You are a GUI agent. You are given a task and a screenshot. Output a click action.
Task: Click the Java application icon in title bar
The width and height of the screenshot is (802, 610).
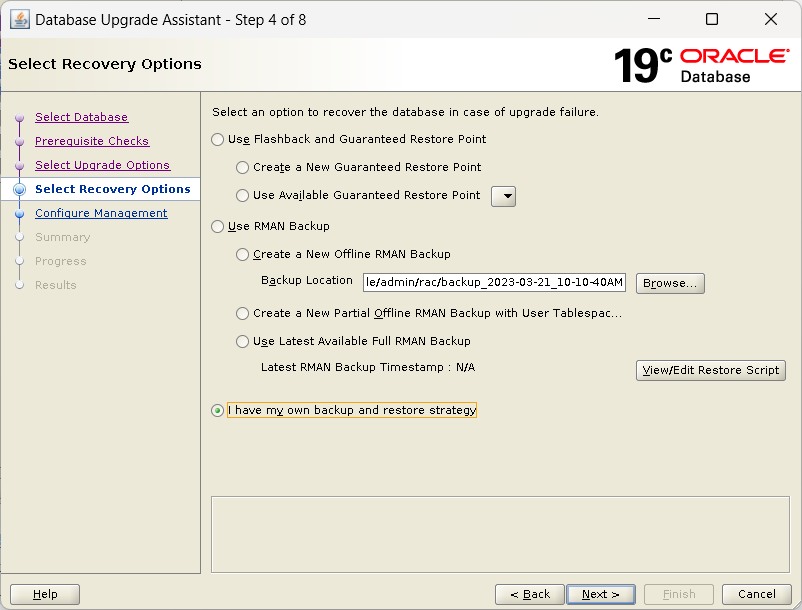pos(20,20)
